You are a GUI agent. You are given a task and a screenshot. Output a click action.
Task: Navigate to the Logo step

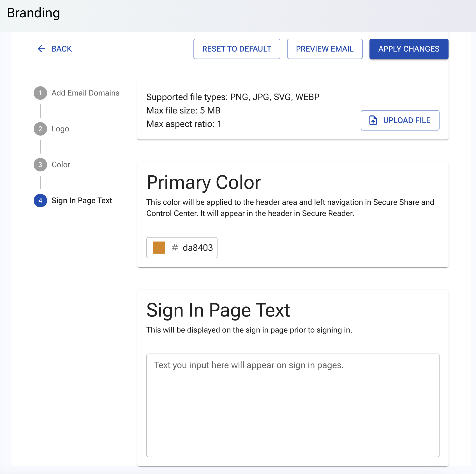(x=61, y=129)
